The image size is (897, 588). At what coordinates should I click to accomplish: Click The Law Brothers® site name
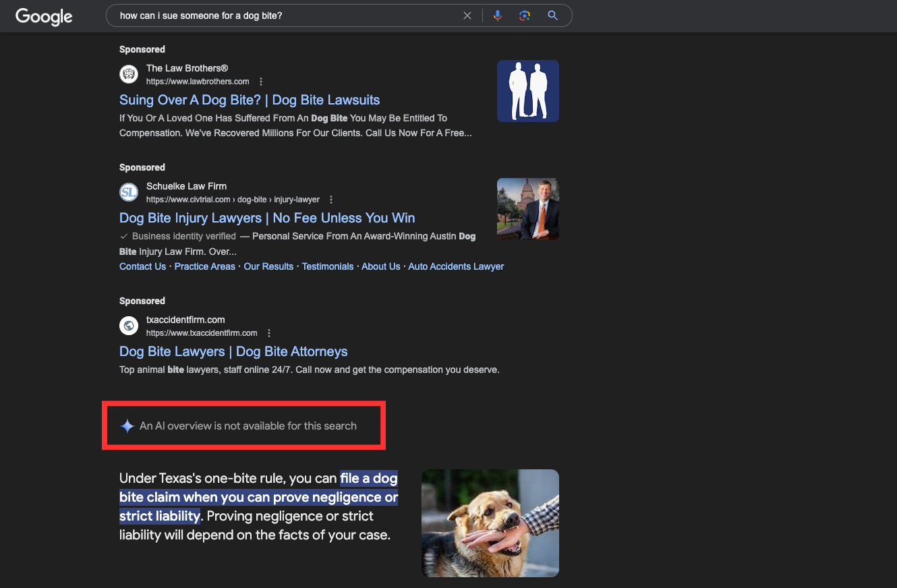tap(187, 68)
